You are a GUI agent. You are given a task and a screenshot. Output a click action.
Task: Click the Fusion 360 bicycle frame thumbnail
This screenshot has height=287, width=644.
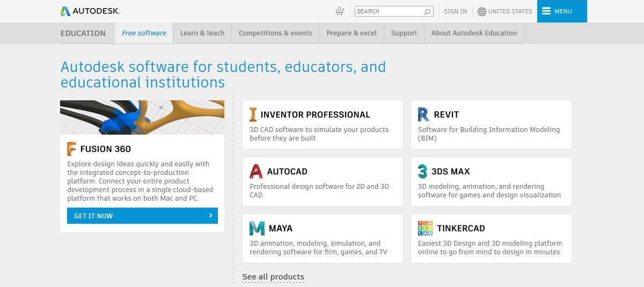click(142, 117)
